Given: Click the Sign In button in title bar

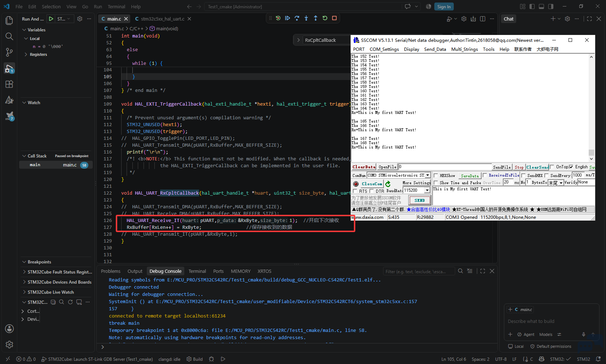Looking at the screenshot, I should pos(444,6).
